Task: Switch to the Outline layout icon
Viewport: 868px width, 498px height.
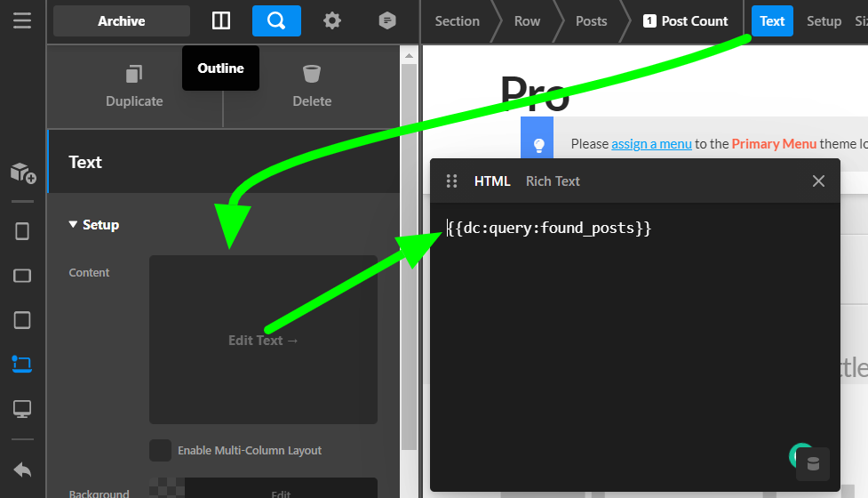Action: pyautogui.click(x=221, y=20)
